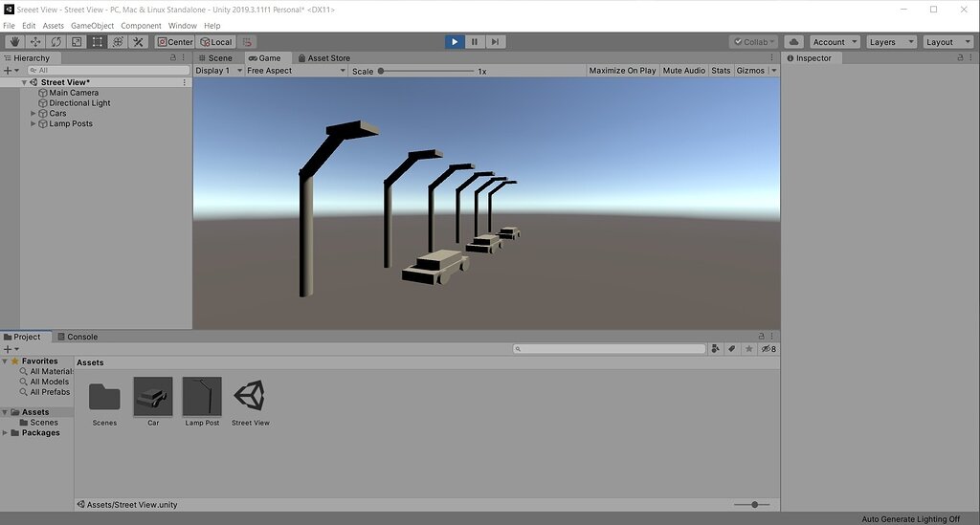Select the Lamp Post asset thumbnail

202,397
